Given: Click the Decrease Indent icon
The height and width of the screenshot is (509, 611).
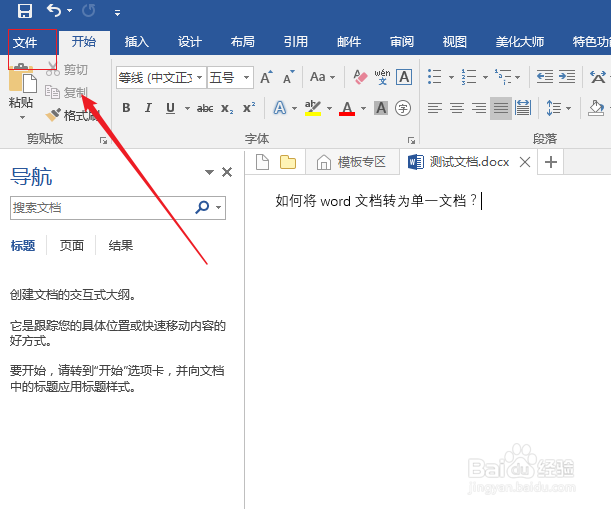Looking at the screenshot, I should coord(544,77).
